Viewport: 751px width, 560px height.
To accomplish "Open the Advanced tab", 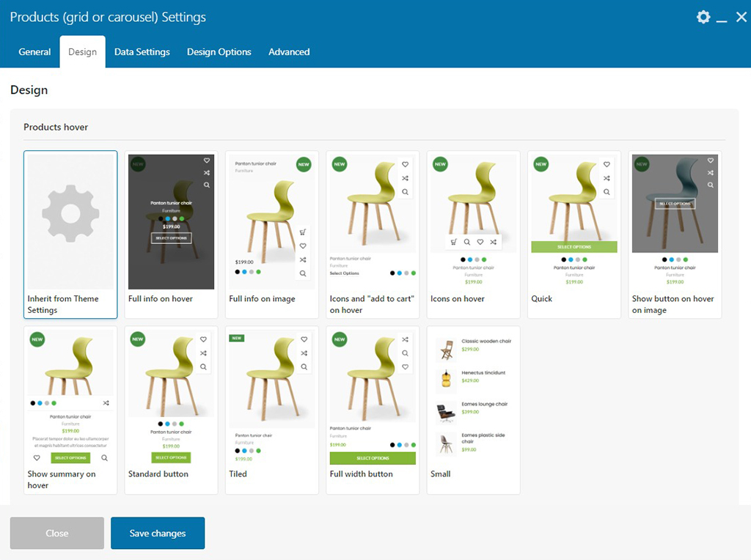I will pos(288,51).
